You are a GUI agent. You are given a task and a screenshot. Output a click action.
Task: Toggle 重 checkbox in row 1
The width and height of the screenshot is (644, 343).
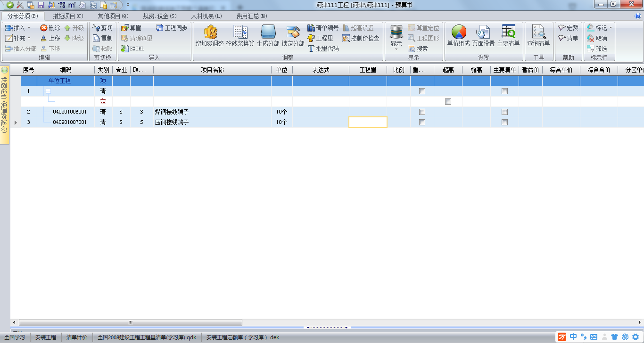click(x=422, y=91)
